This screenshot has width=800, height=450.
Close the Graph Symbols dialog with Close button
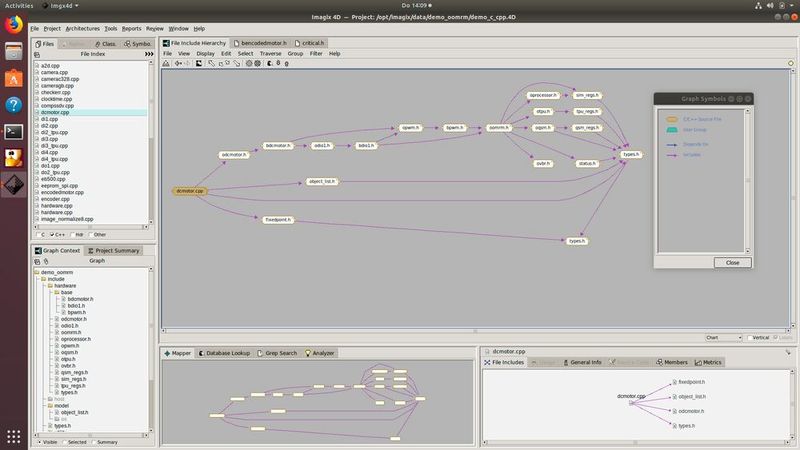click(x=733, y=262)
